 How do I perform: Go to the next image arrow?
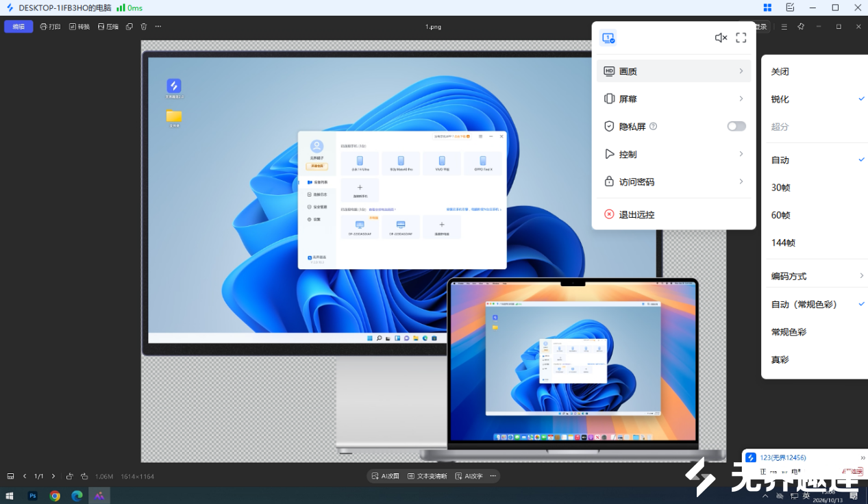(53, 476)
